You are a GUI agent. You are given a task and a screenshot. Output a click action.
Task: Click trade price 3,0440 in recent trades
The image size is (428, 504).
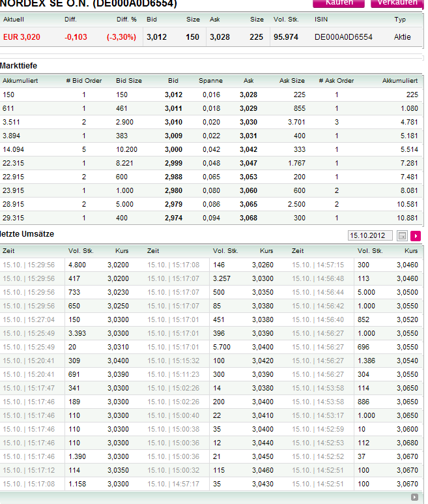point(263,443)
